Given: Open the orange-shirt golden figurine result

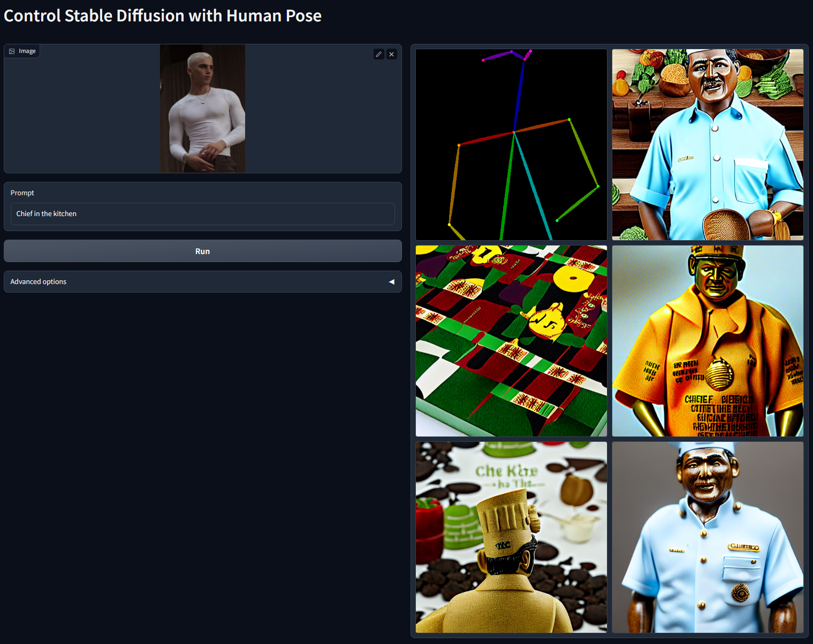Looking at the screenshot, I should pyautogui.click(x=707, y=341).
